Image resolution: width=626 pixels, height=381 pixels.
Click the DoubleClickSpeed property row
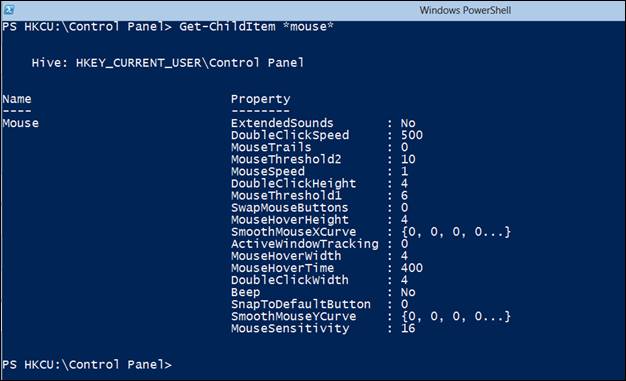pos(327,135)
